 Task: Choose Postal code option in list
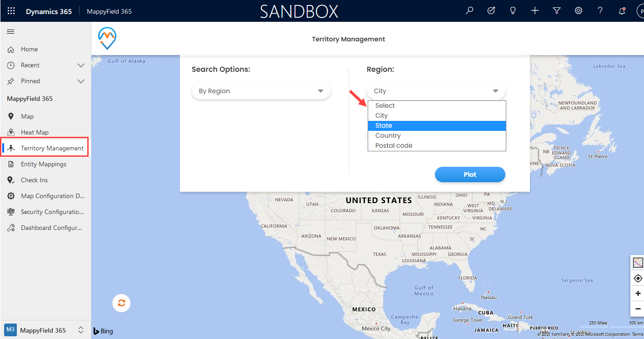[437, 145]
